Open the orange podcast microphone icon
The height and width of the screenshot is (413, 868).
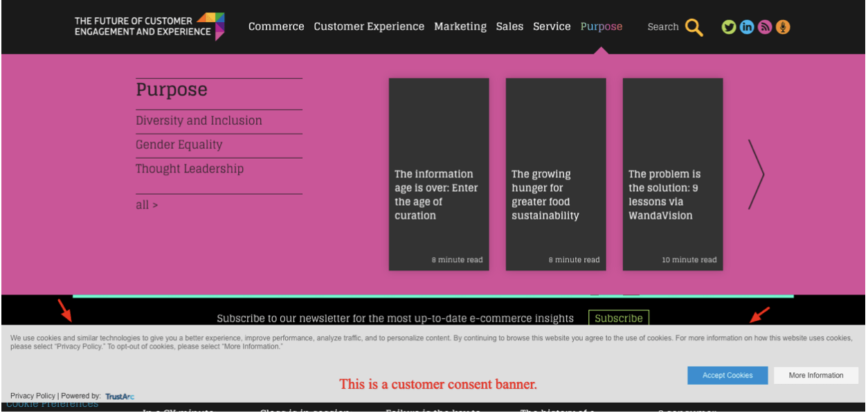coord(783,27)
